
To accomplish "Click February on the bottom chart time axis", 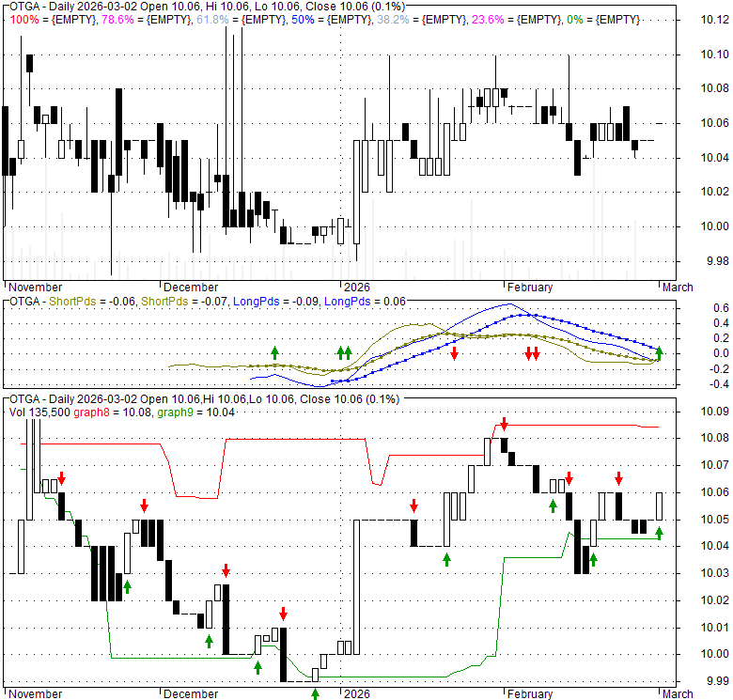I will click(x=530, y=694).
